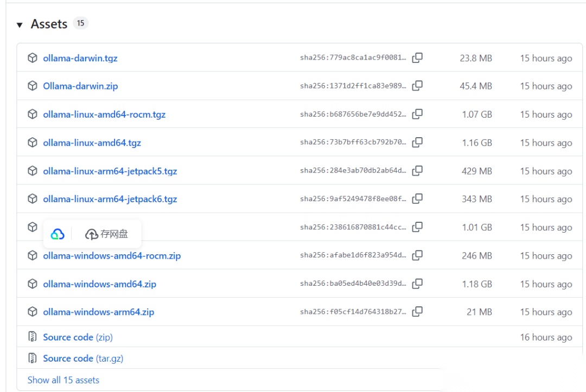586x392 pixels.
Task: Click package icon beside ollama-windows-amd64.zip
Action: [33, 284]
